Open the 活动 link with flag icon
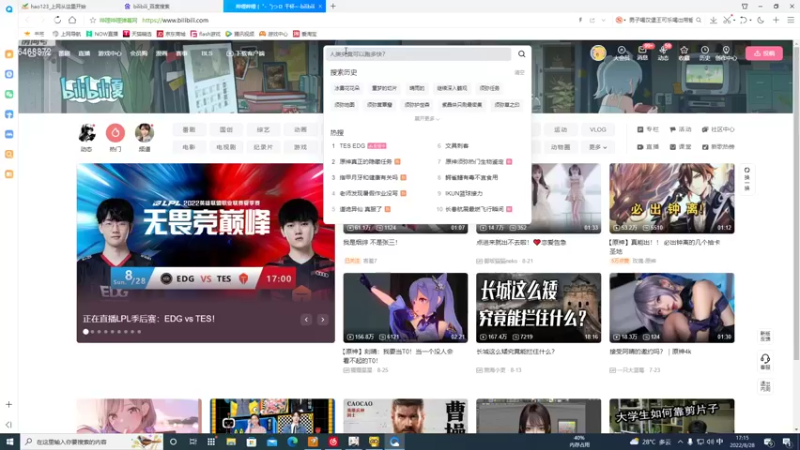Image resolution: width=800 pixels, height=450 pixels. pyautogui.click(x=680, y=130)
